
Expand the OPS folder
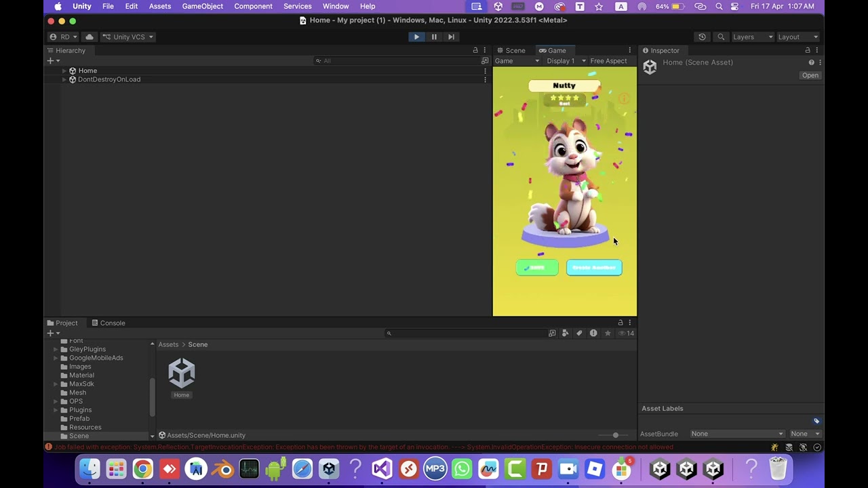click(56, 401)
